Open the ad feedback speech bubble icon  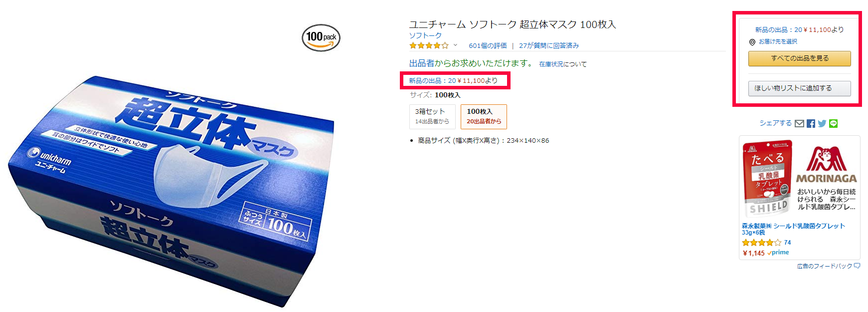tap(857, 266)
